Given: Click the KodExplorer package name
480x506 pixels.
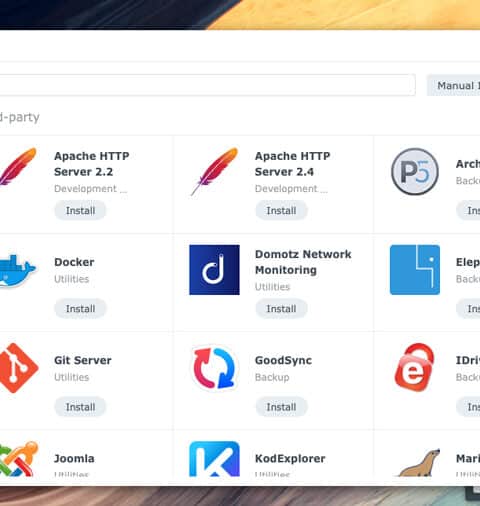Looking at the screenshot, I should [290, 458].
